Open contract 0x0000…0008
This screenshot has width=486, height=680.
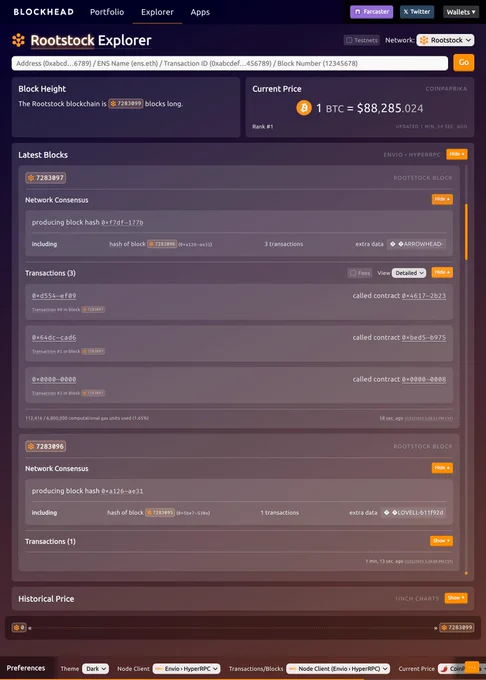pos(424,379)
